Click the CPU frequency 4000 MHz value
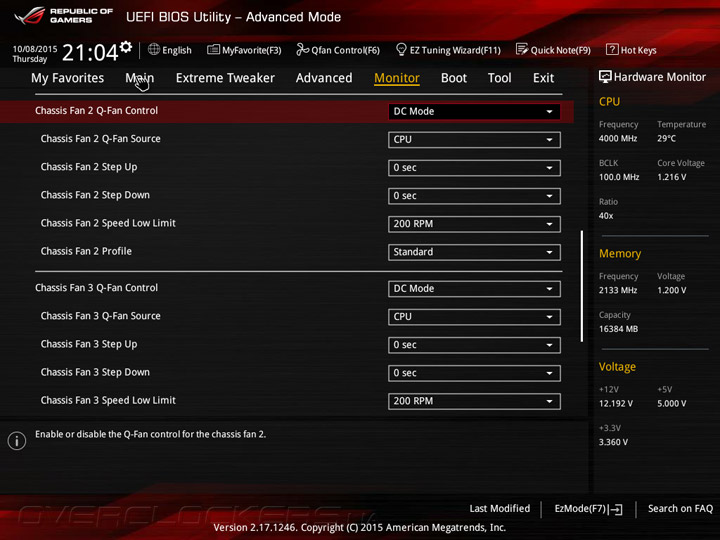This screenshot has width=720, height=540. (618, 138)
